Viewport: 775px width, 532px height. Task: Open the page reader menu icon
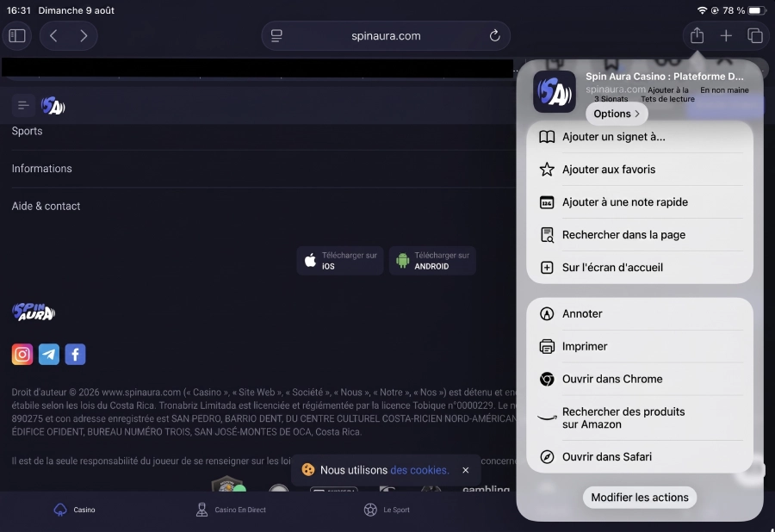276,35
